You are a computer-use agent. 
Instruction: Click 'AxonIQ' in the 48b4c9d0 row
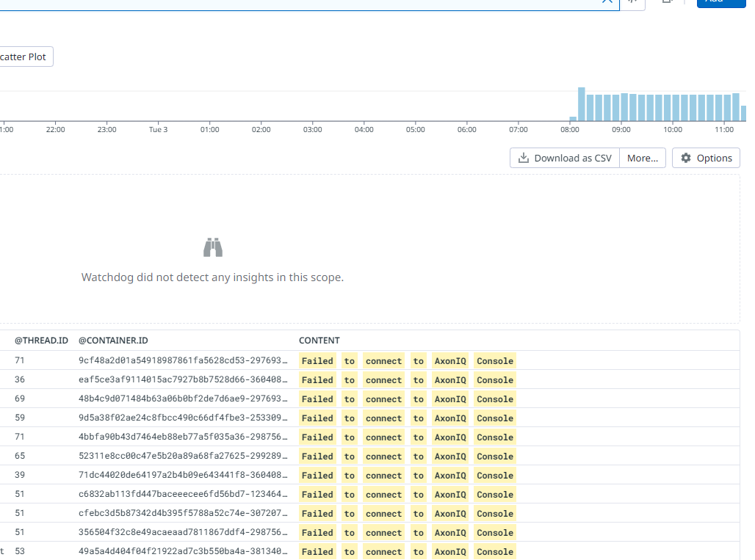coord(450,399)
